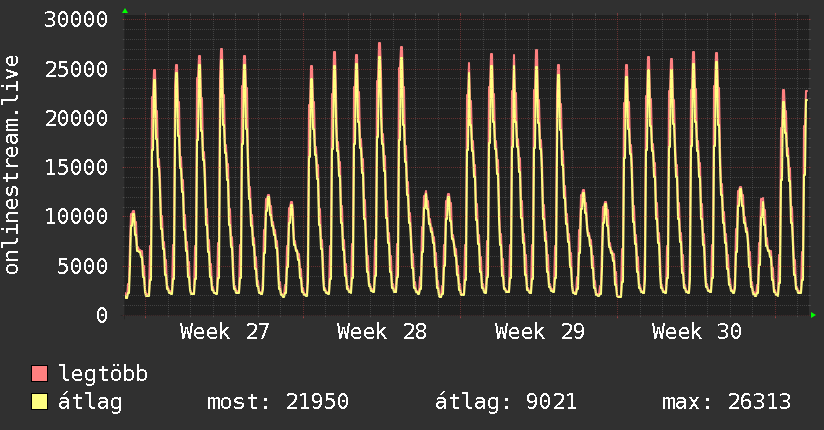Click the átlag: 9021 statistic
Screen dimensions: 824x430
coord(506,402)
